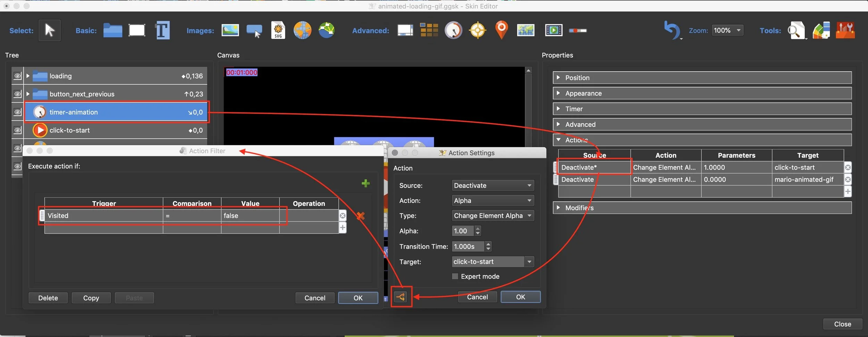868x337 pixels.
Task: Add a map pin marker element
Action: click(x=501, y=30)
